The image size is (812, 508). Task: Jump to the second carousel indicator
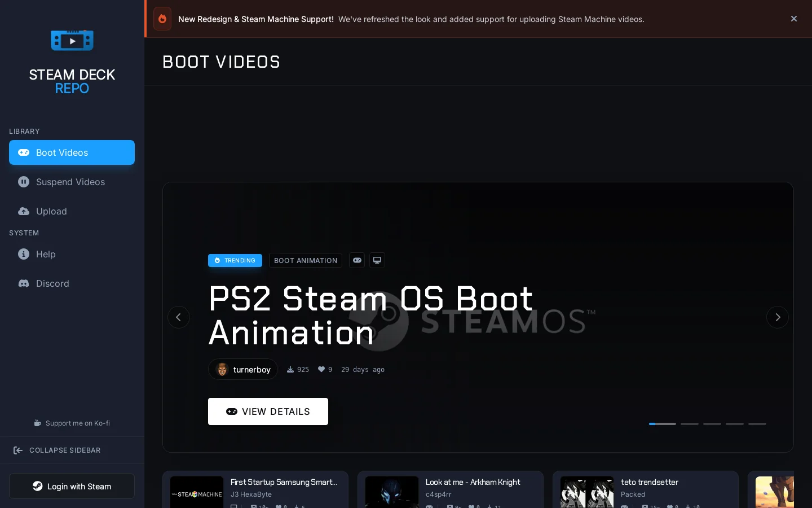[x=690, y=423]
